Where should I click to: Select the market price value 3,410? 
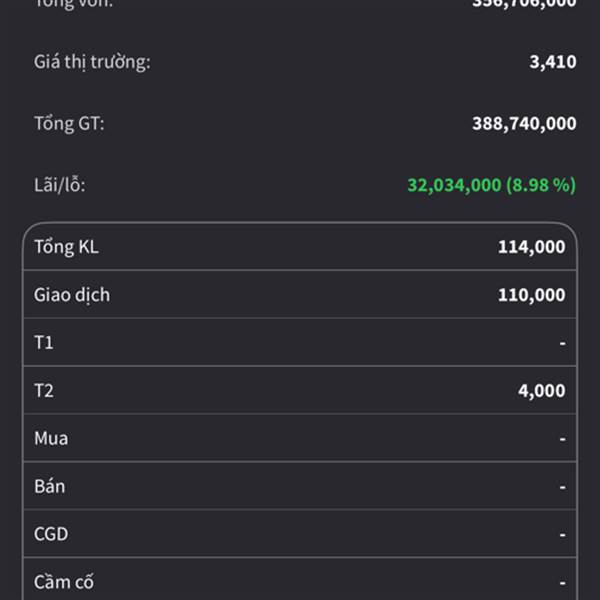552,62
